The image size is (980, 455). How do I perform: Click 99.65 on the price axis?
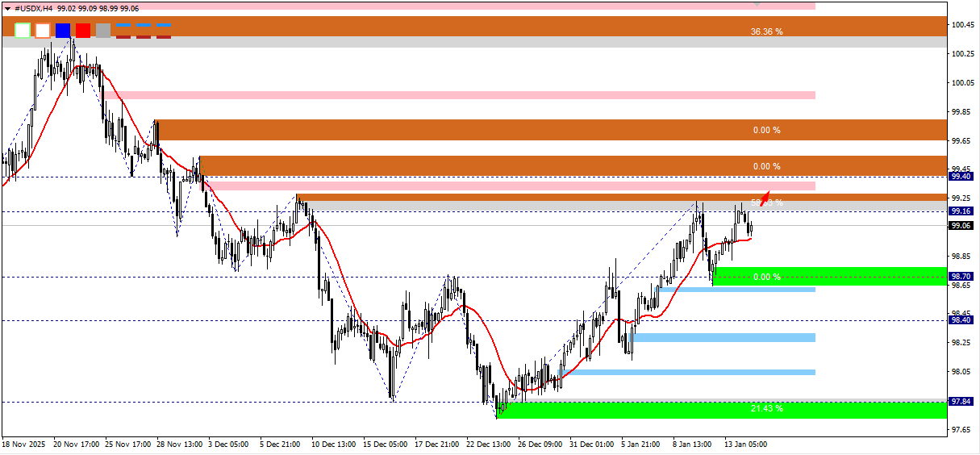(961, 141)
